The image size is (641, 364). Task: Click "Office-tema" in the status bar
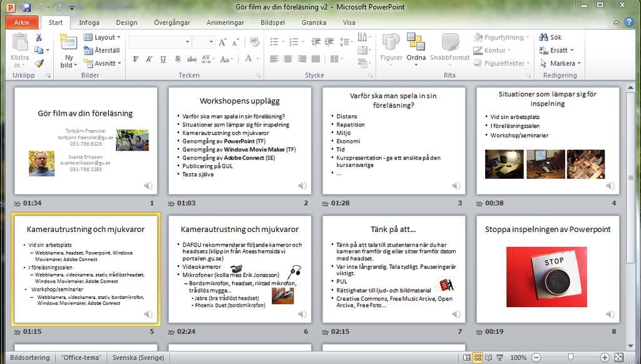click(x=81, y=358)
